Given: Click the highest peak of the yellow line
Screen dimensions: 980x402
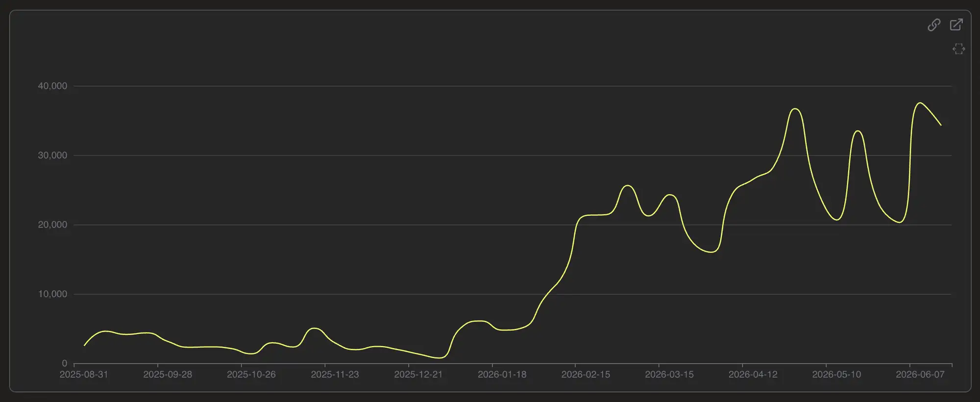Looking at the screenshot, I should coord(920,103).
